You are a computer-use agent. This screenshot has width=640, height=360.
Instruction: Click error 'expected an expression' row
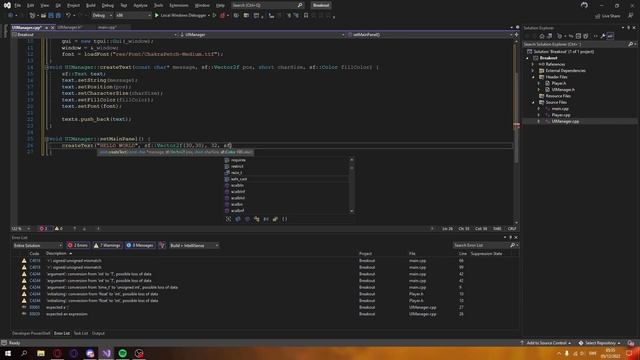click(265, 314)
